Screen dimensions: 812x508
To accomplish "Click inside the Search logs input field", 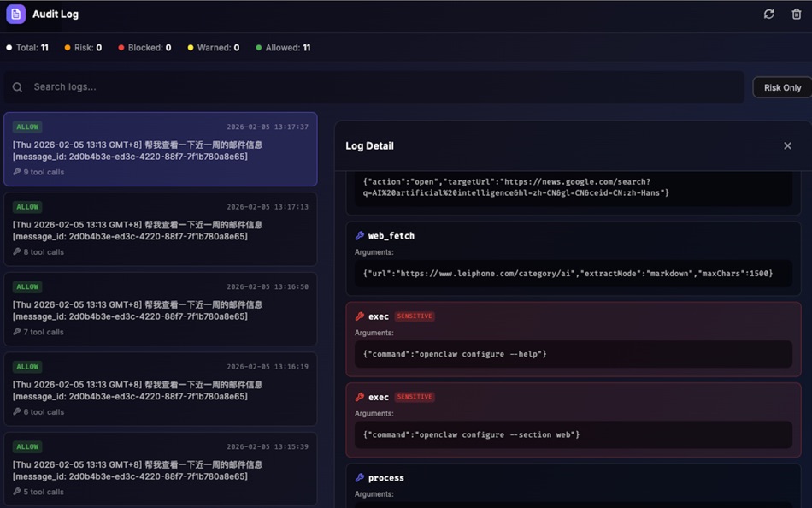I will point(342,87).
